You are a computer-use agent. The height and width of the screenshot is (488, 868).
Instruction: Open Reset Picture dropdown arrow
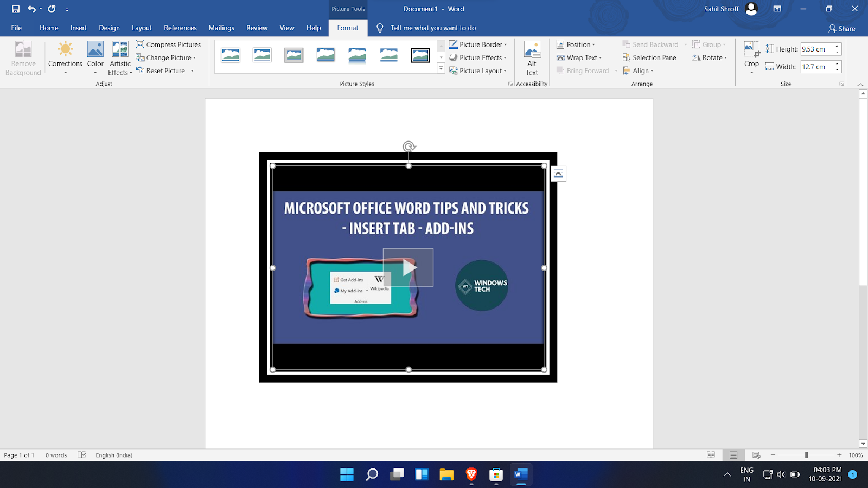(x=192, y=70)
